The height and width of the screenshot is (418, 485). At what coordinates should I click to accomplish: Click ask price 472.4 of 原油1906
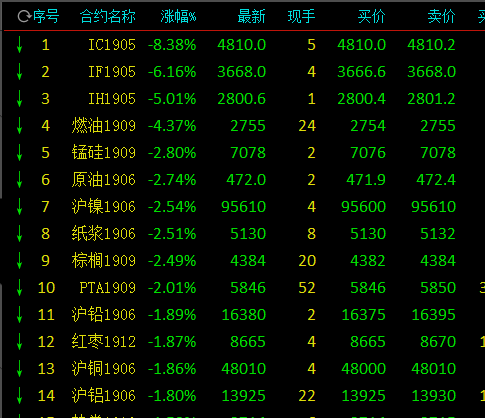coord(436,180)
